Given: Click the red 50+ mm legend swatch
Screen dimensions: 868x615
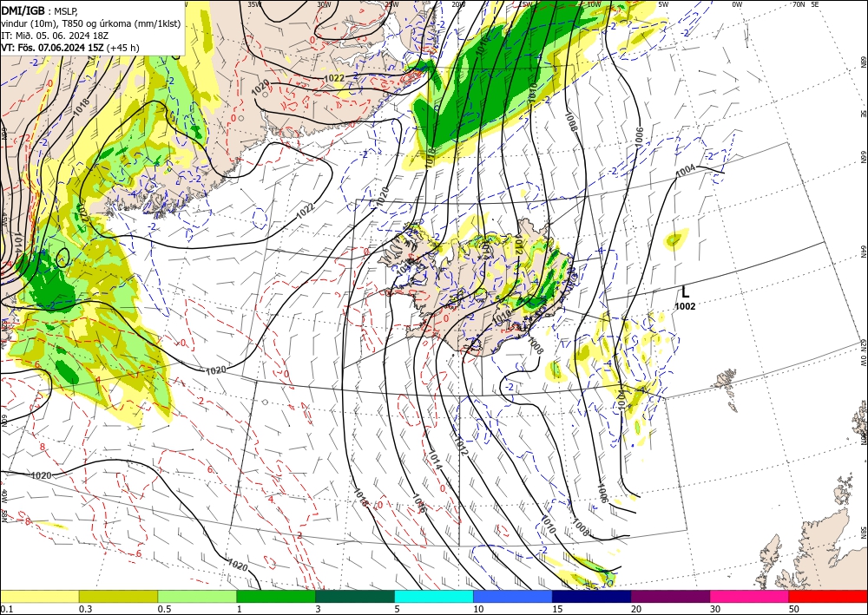Looking at the screenshot, I should [x=828, y=596].
